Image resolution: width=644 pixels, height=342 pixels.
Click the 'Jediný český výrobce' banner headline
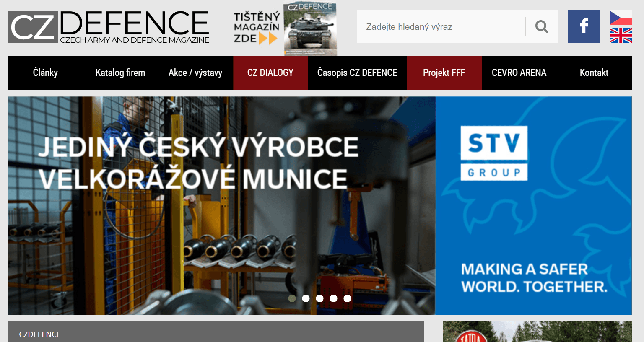click(198, 163)
